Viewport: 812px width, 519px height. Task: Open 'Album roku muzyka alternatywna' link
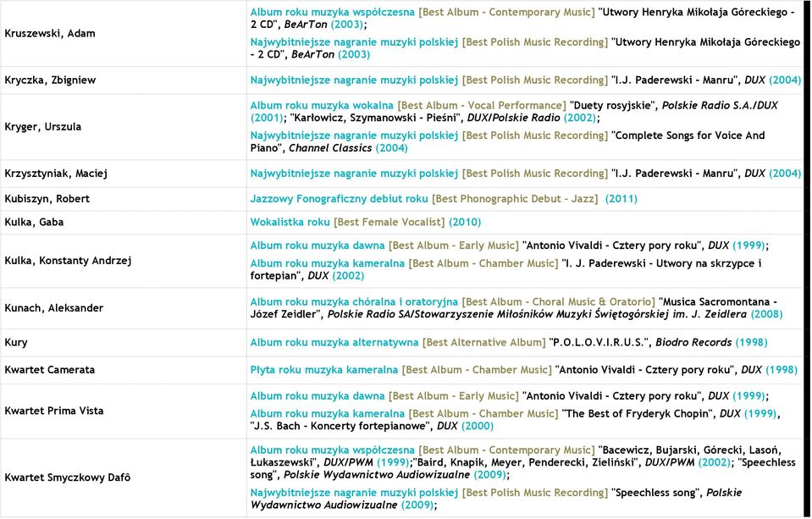pos(334,342)
